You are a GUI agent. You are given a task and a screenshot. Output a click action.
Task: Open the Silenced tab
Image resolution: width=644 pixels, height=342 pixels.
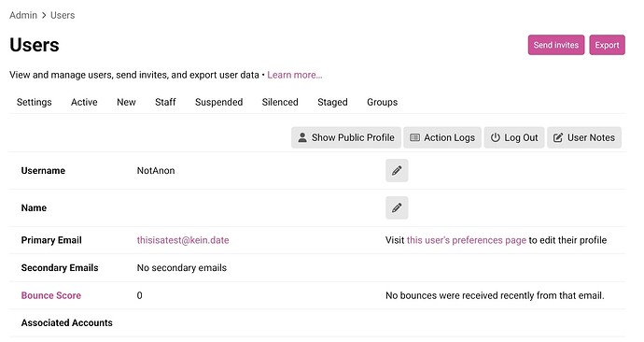point(280,102)
